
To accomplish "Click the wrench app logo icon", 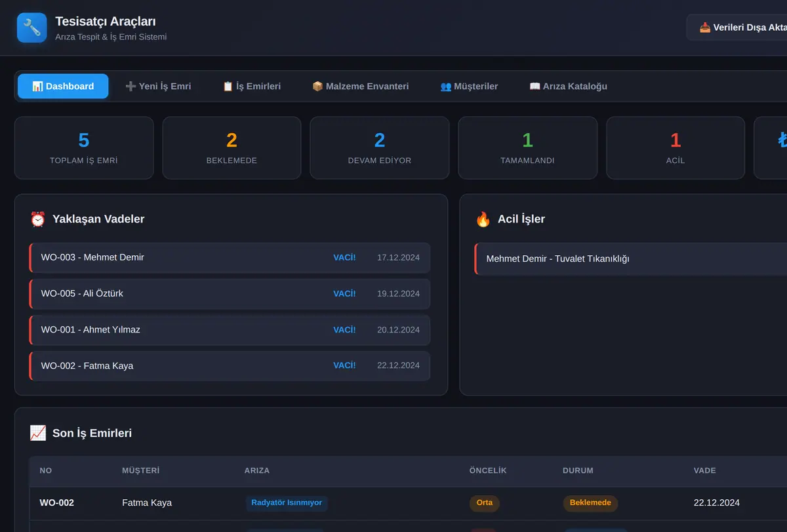I will coord(32,28).
